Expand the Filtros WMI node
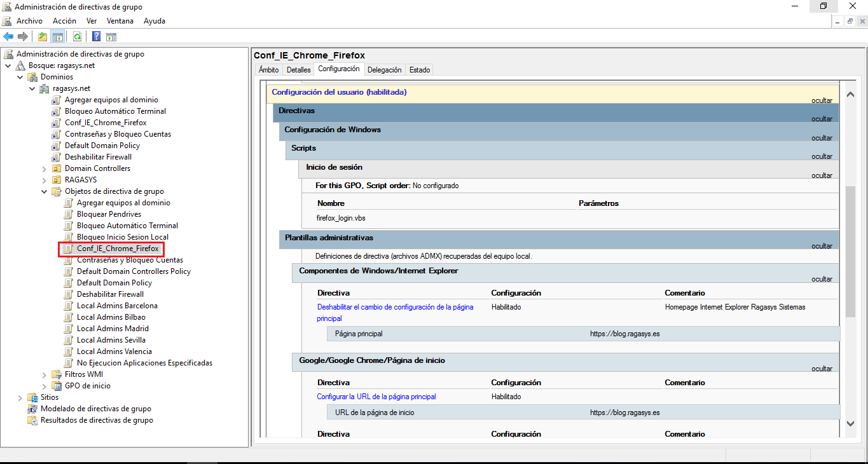Viewport: 868px width, 464px height. coord(44,374)
